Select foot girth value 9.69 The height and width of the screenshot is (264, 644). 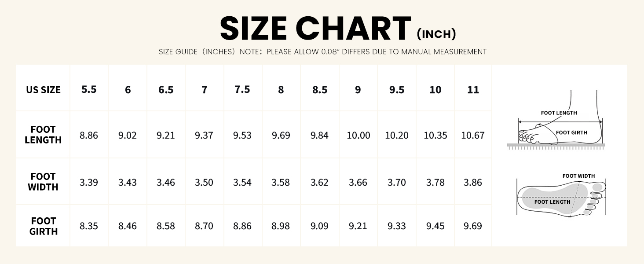pos(473,226)
